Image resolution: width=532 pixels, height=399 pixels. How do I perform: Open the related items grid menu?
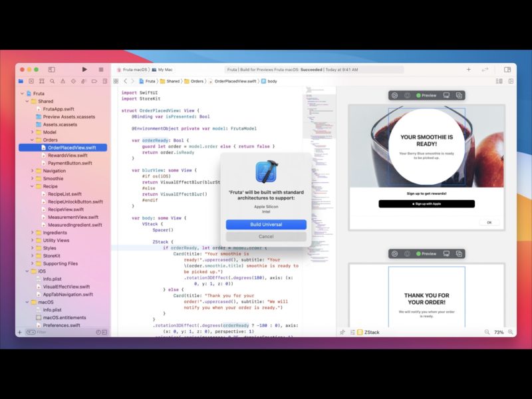pos(116,81)
